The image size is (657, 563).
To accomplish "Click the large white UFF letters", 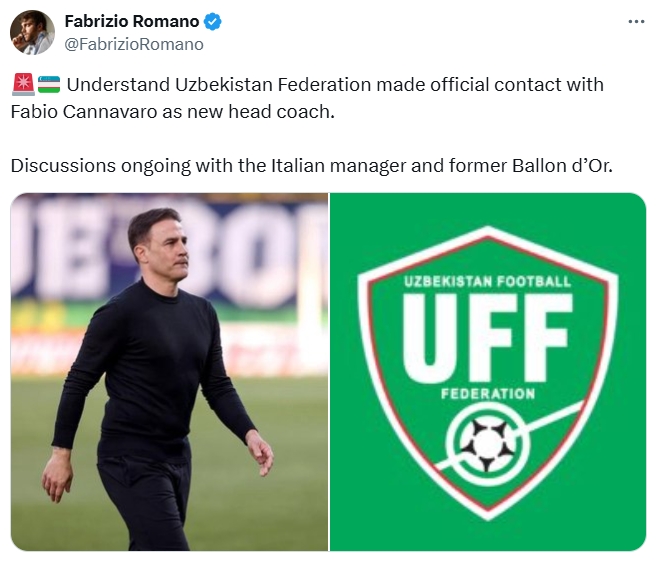I will tap(487, 335).
